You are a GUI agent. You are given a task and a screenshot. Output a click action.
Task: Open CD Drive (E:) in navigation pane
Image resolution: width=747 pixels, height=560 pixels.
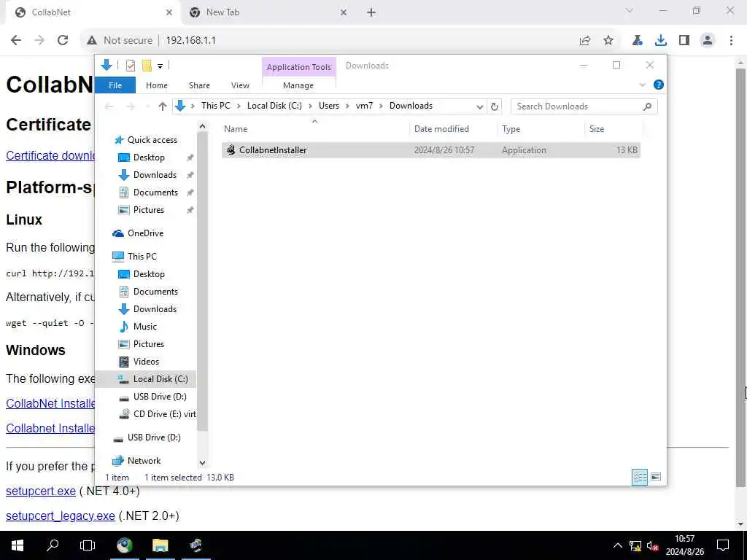(164, 414)
